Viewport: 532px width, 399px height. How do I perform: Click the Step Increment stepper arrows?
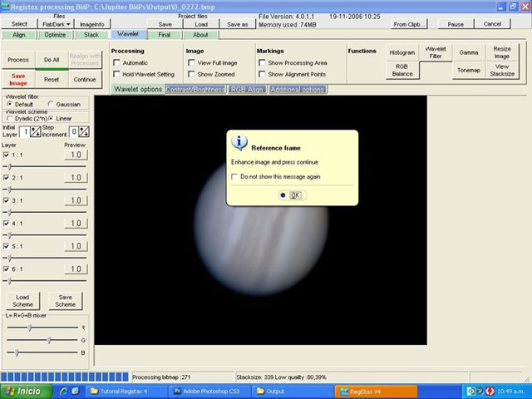85,132
